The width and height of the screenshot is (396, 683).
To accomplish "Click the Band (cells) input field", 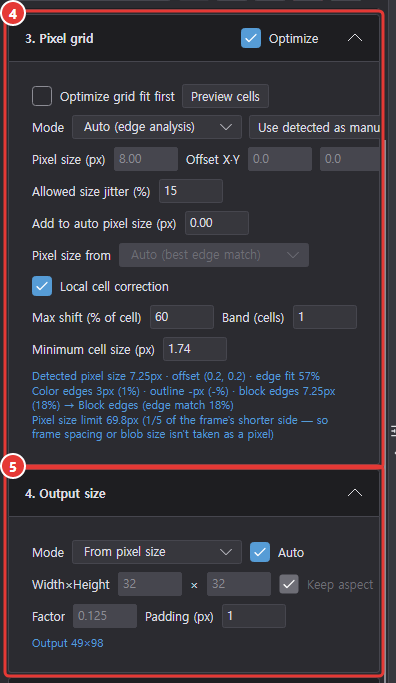I will (325, 317).
